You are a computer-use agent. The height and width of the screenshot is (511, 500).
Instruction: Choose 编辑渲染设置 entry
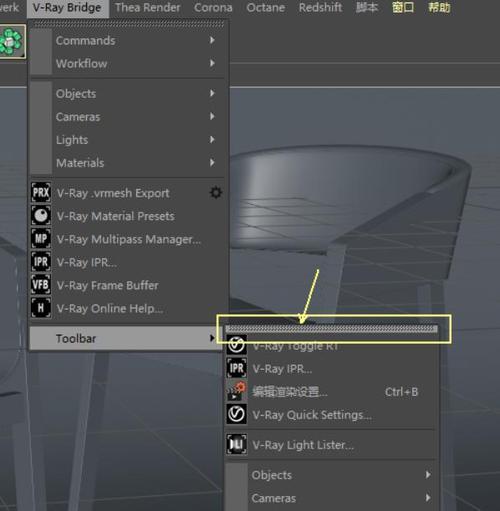(331, 392)
